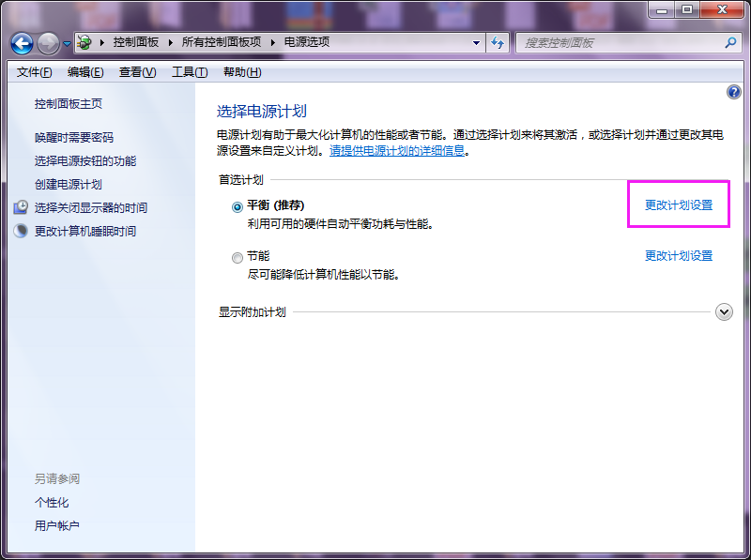The image size is (751, 560).
Task: Maximize the power options window
Action: click(687, 9)
